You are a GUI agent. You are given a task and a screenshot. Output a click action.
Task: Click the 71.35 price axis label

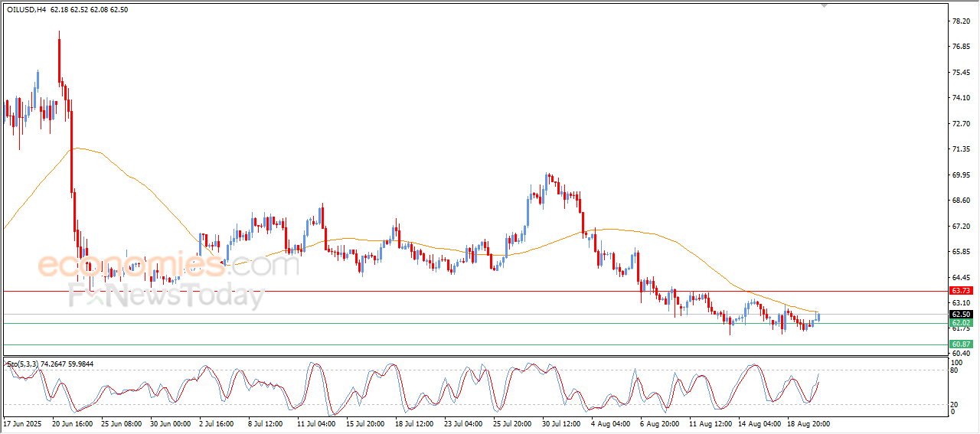pyautogui.click(x=961, y=149)
